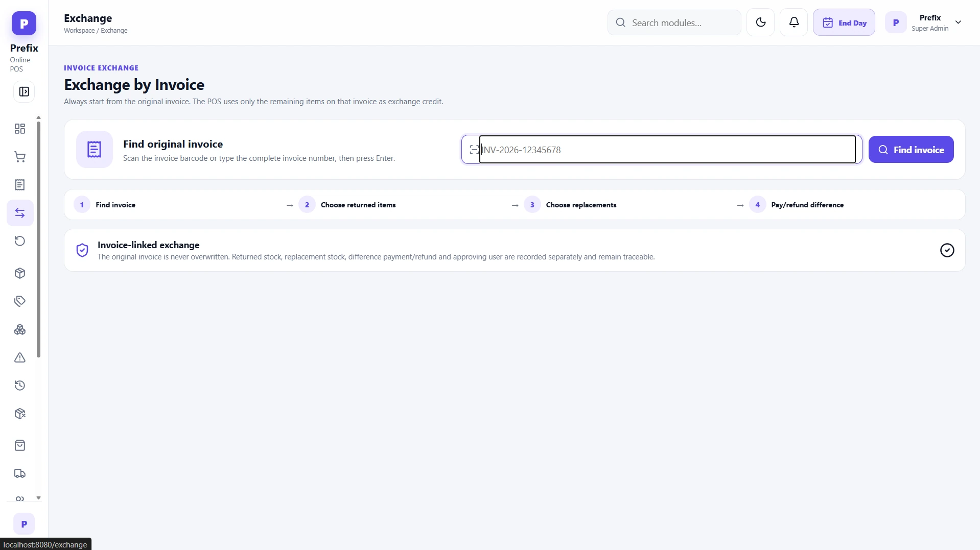Image resolution: width=980 pixels, height=550 pixels.
Task: Click the invoice number input field
Action: coord(667,150)
